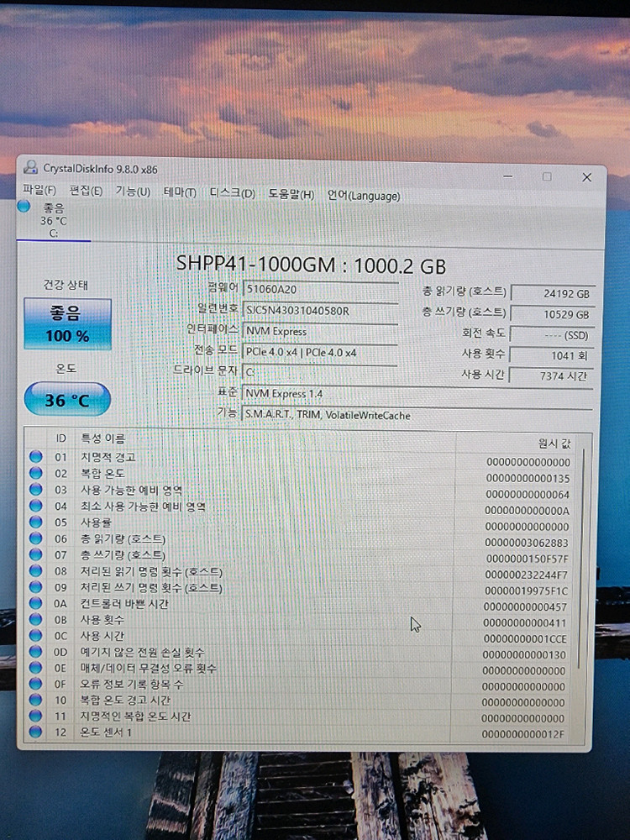The image size is (630, 840).
Task: Select the C: drive tab with 36 °C
Action: click(x=53, y=220)
